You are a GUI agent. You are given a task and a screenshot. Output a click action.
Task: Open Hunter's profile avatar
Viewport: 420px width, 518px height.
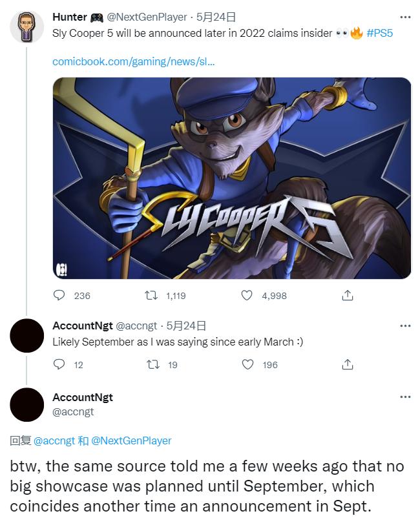(28, 26)
